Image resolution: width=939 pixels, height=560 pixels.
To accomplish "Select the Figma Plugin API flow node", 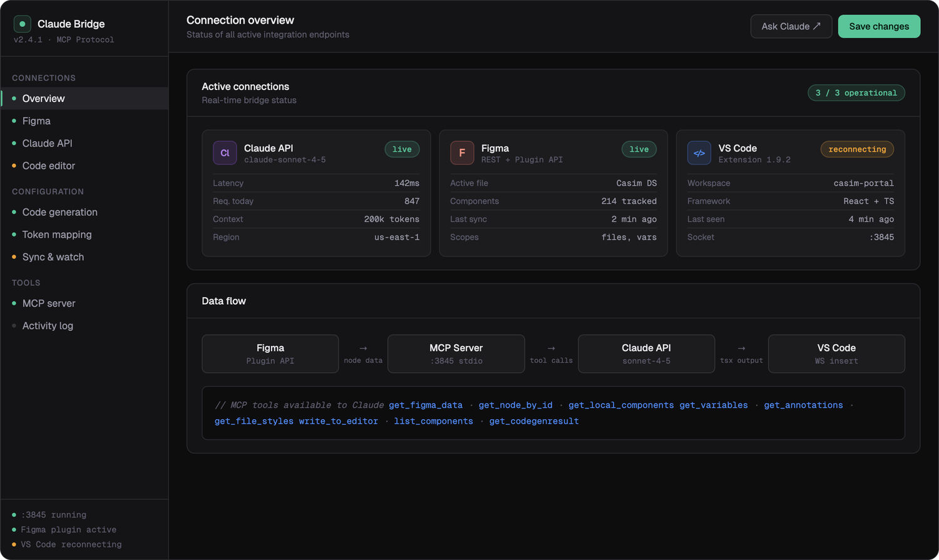I will (270, 354).
